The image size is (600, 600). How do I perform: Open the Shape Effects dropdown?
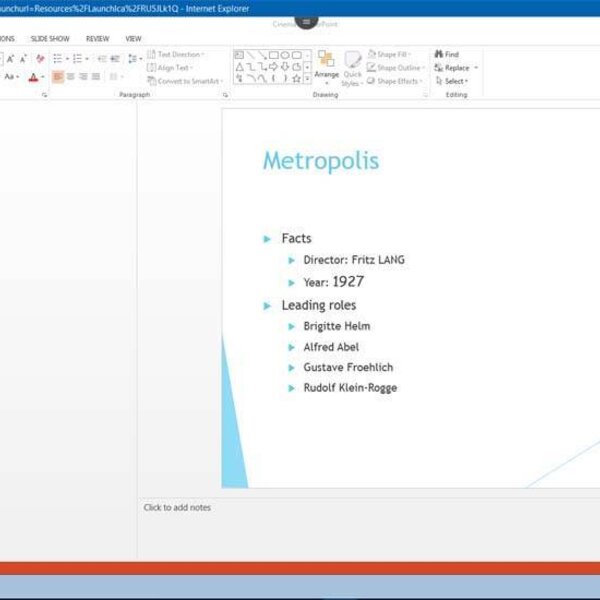(395, 81)
